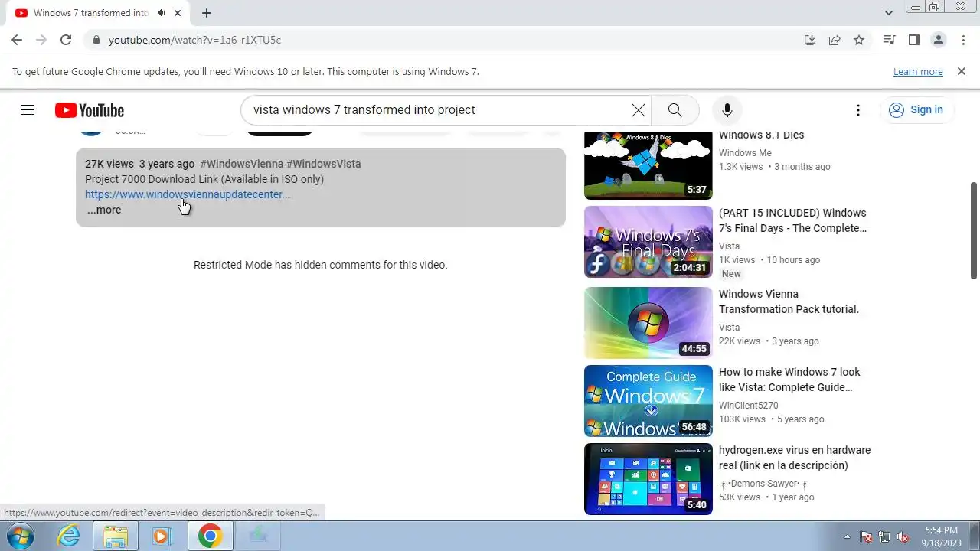Clear the YouTube search box text
The image size is (980, 551).
pyautogui.click(x=638, y=110)
